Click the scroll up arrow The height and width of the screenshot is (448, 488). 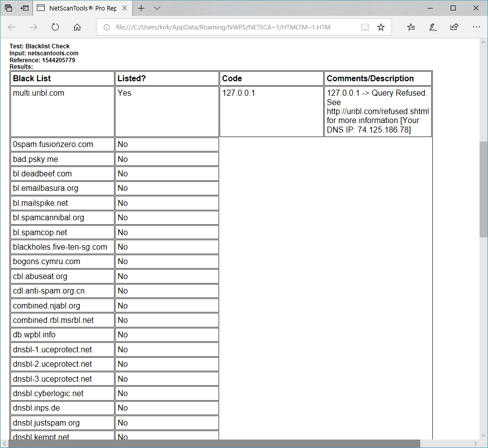[484, 42]
